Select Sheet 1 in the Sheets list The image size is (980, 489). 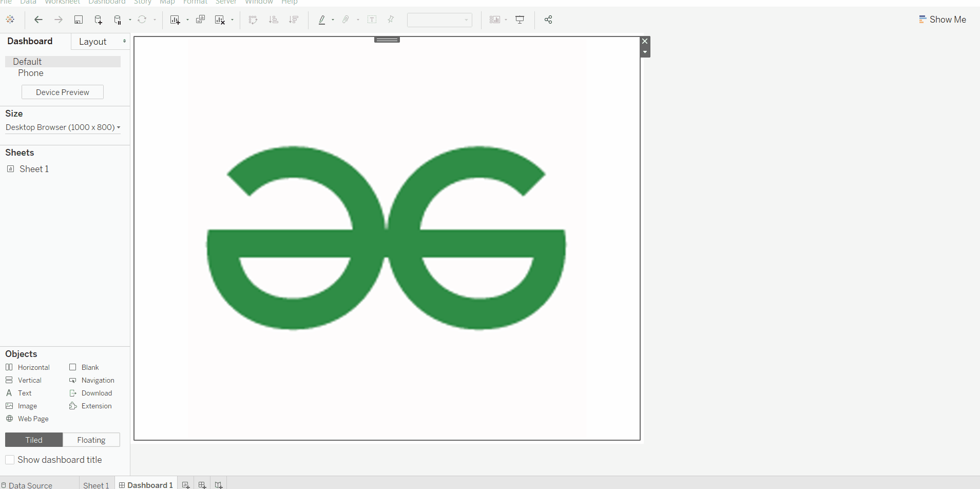[28, 169]
